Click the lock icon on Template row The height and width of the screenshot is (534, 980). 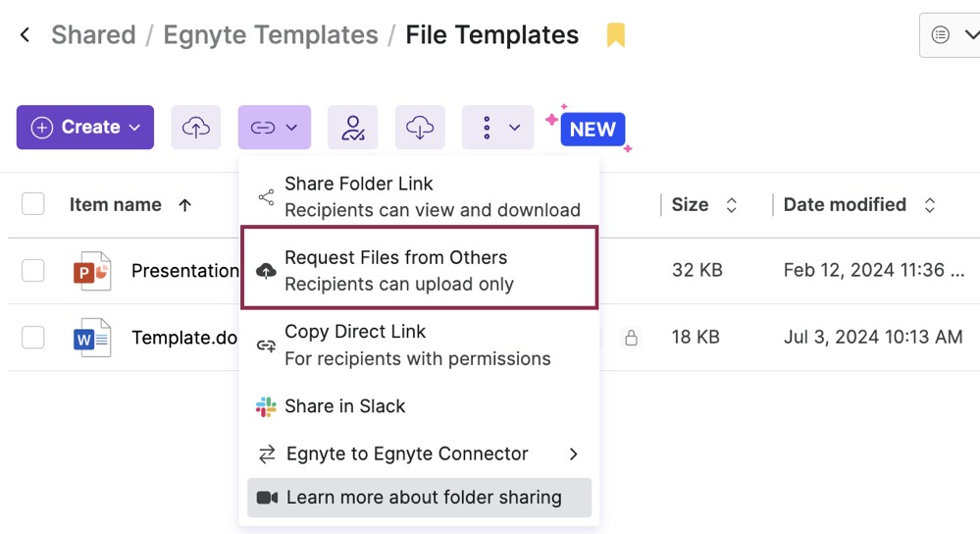click(x=631, y=337)
